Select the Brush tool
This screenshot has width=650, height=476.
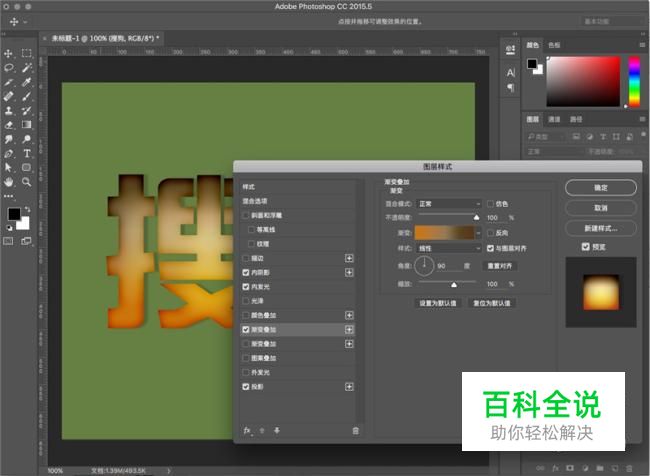tap(27, 97)
